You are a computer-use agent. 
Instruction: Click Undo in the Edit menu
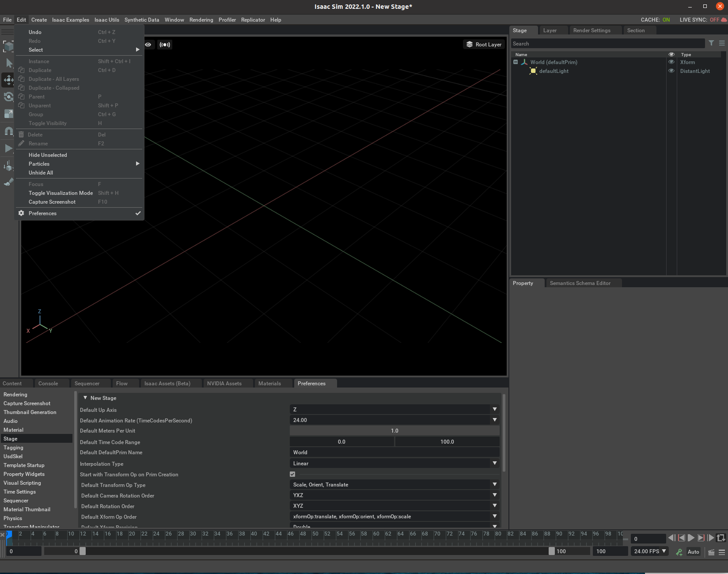point(80,32)
